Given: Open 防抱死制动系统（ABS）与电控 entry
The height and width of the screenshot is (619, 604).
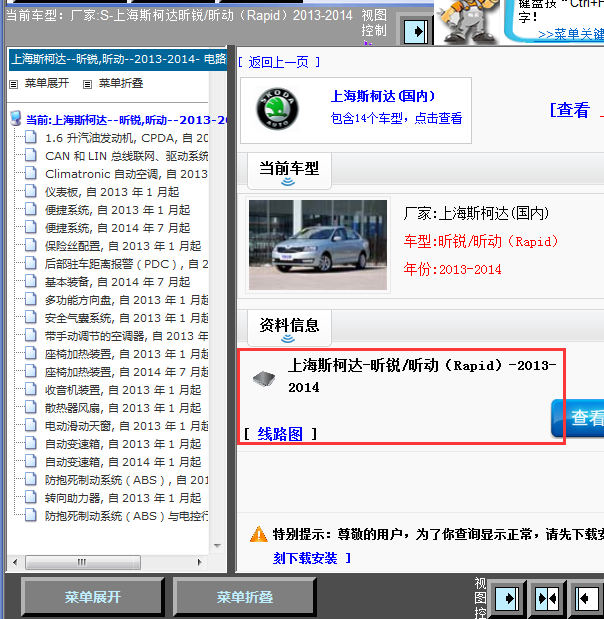Looking at the screenshot, I should pyautogui.click(x=126, y=516).
